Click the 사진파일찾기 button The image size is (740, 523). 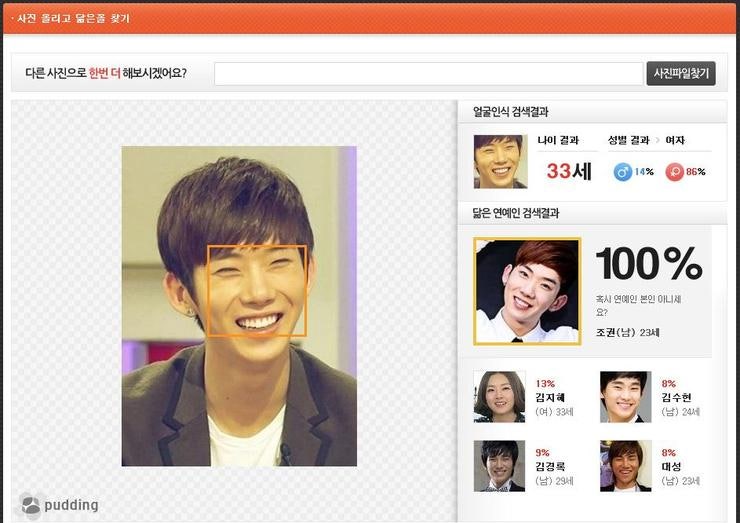[x=681, y=74]
